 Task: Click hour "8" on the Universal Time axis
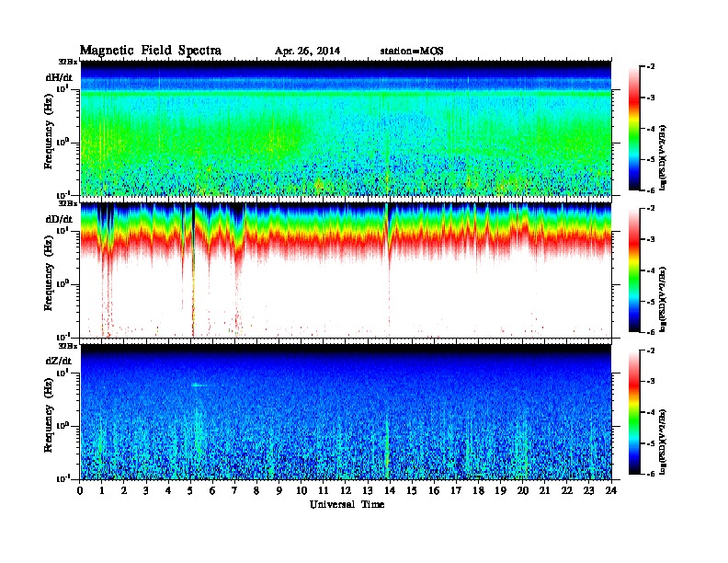click(256, 490)
